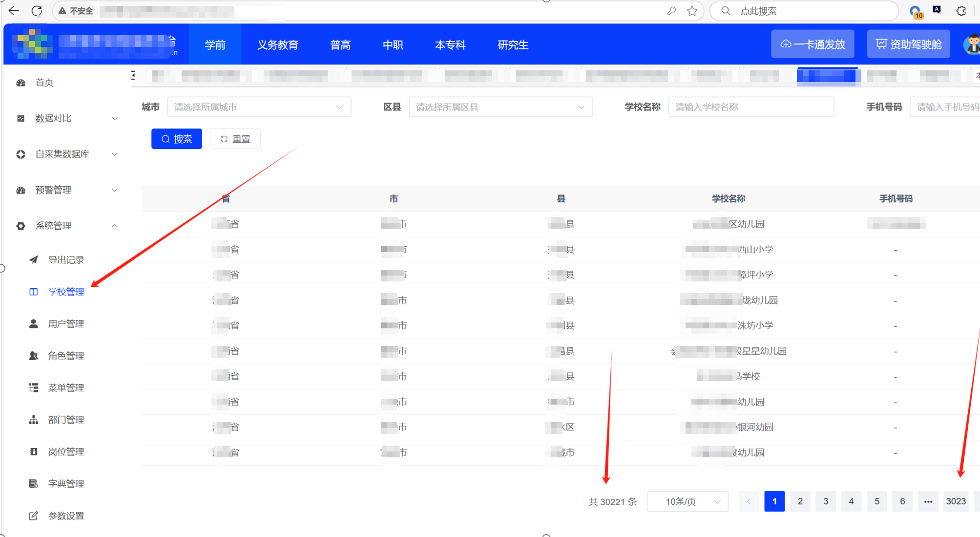
Task: Click the 首页 dashboard icon
Action: coord(21,83)
